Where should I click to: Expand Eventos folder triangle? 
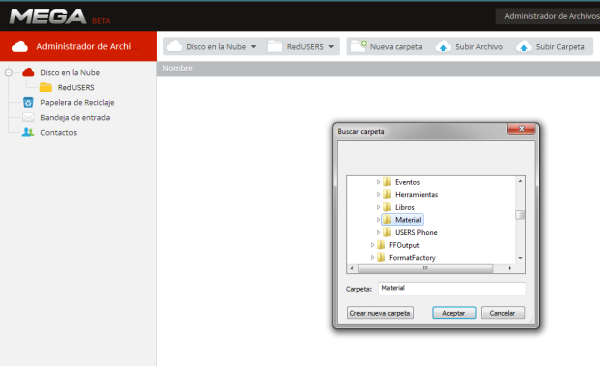pos(378,182)
